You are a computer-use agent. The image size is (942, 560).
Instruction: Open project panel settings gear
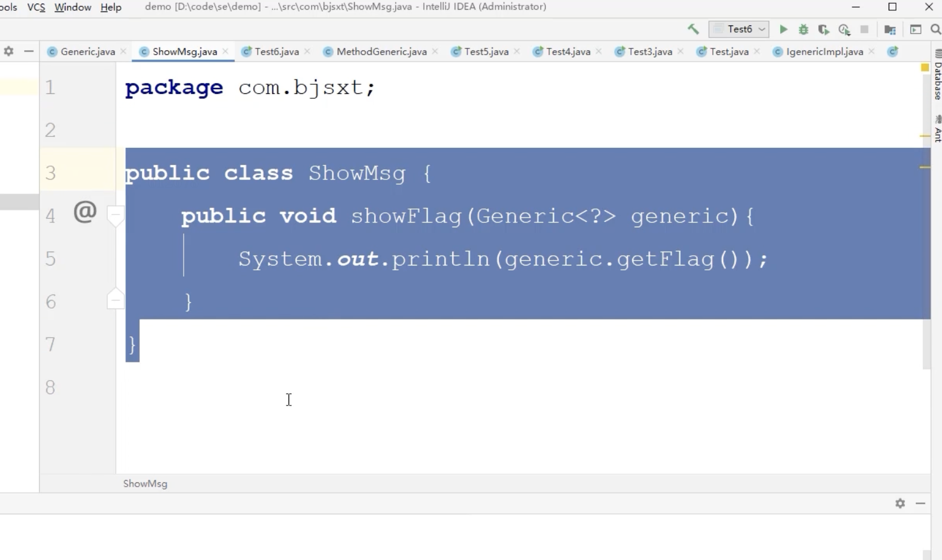click(x=8, y=52)
